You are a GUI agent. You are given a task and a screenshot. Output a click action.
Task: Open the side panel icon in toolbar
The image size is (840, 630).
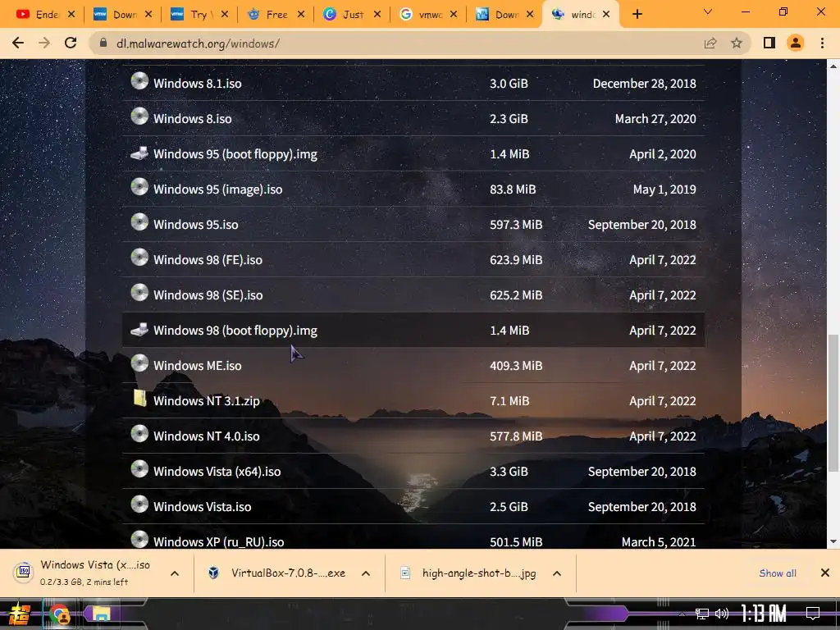(769, 43)
